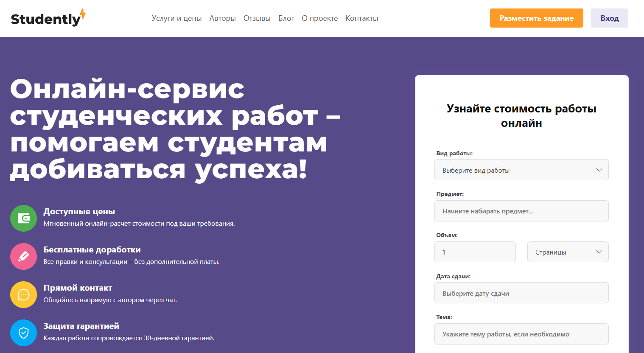Open 'О проекте' page
This screenshot has height=353, width=644.
[319, 18]
